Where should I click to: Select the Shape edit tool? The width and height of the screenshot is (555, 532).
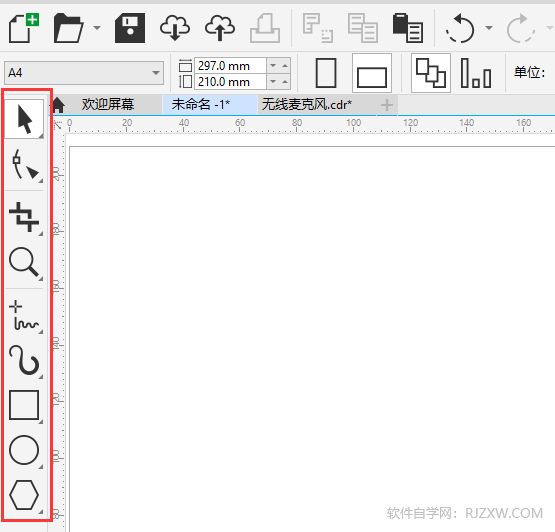(24, 165)
